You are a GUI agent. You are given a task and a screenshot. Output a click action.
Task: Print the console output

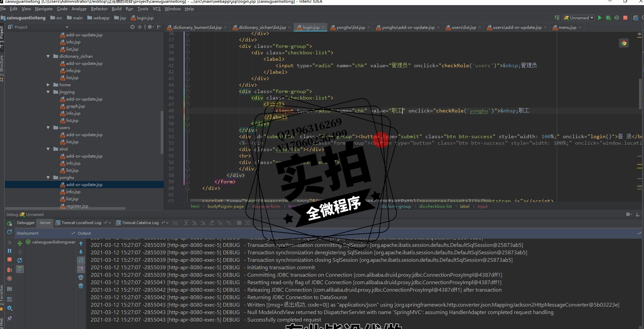coord(81,278)
